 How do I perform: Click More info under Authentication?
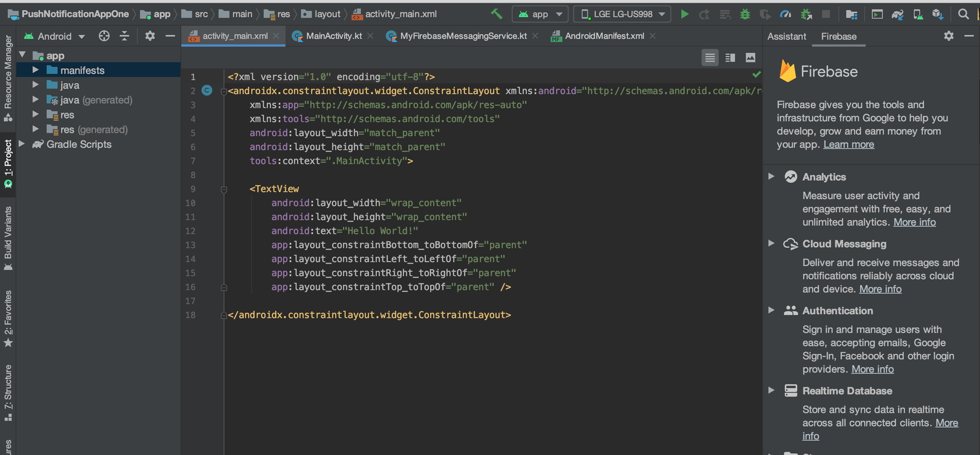(x=872, y=369)
